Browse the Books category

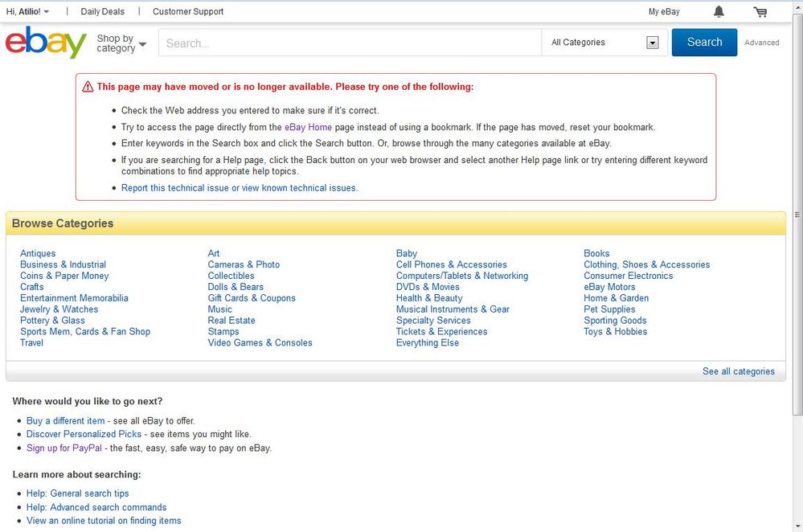596,253
